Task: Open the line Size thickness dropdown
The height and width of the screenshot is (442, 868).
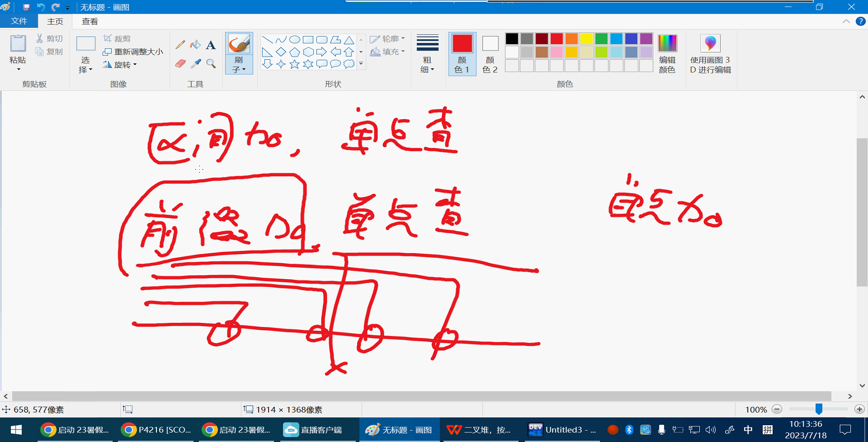Action: tap(427, 54)
